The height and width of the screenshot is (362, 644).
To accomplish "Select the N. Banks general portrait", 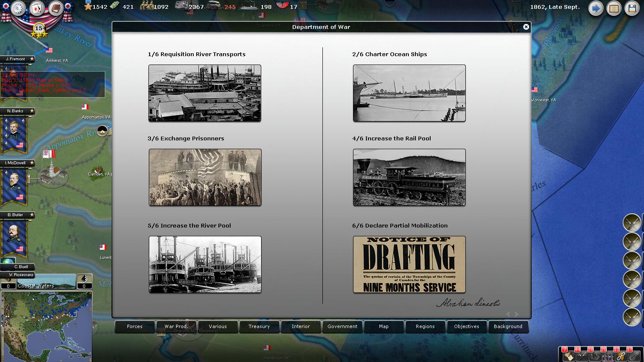I will coord(15,133).
